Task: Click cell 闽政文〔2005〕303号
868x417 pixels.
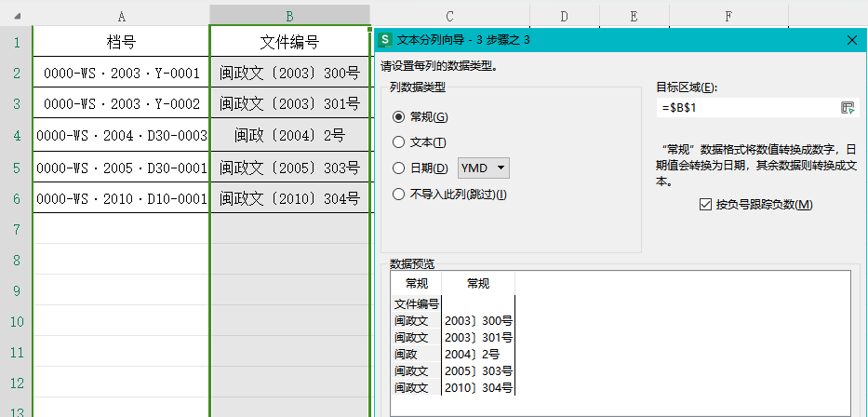Action: (x=289, y=167)
